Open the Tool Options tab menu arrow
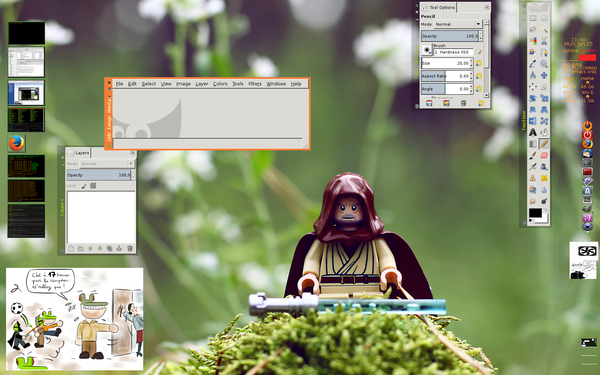Screen dimensions: 600x375 (x=487, y=7)
